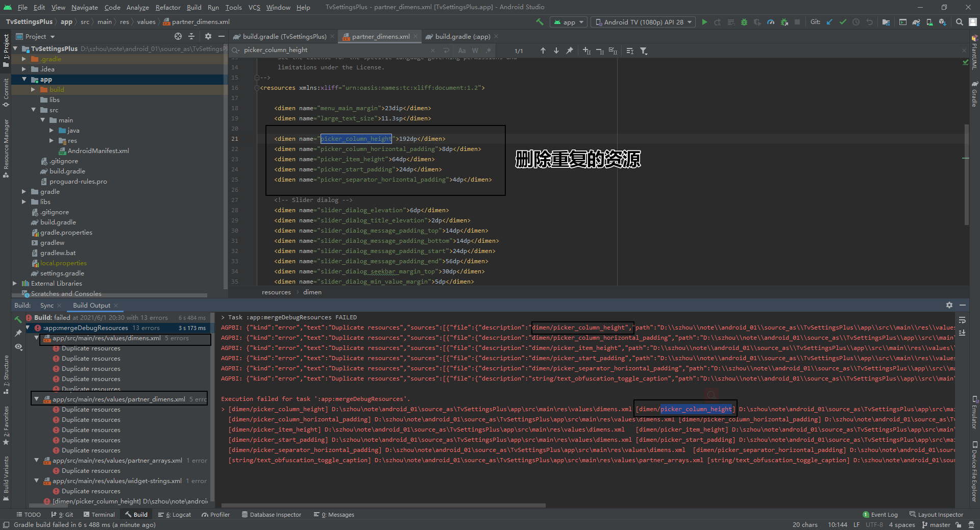Viewport: 980px width, 530px height.
Task: Toggle the Device File Explorer side button
Action: (974, 471)
